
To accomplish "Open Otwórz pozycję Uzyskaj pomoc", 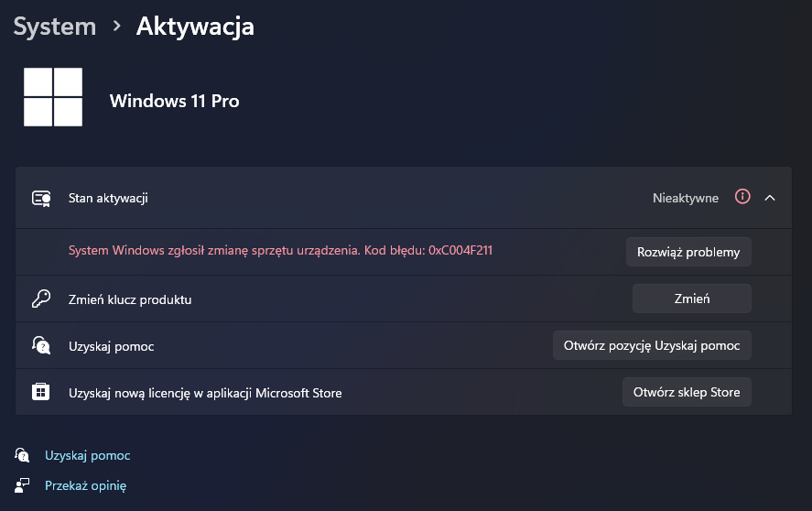I will click(652, 345).
